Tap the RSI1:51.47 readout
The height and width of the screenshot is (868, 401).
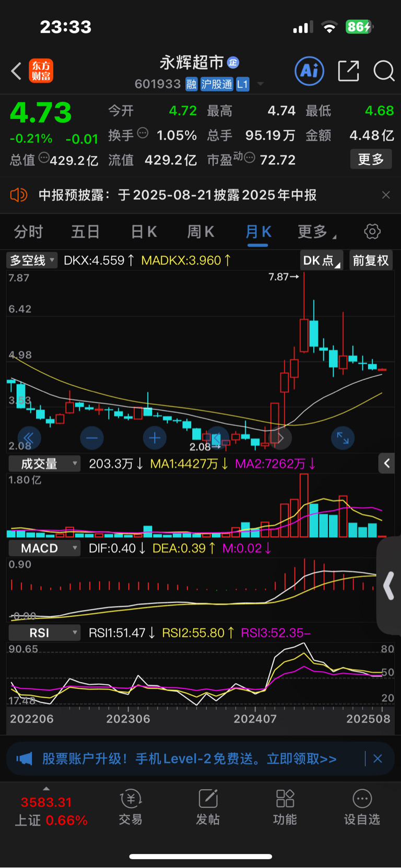[122, 633]
